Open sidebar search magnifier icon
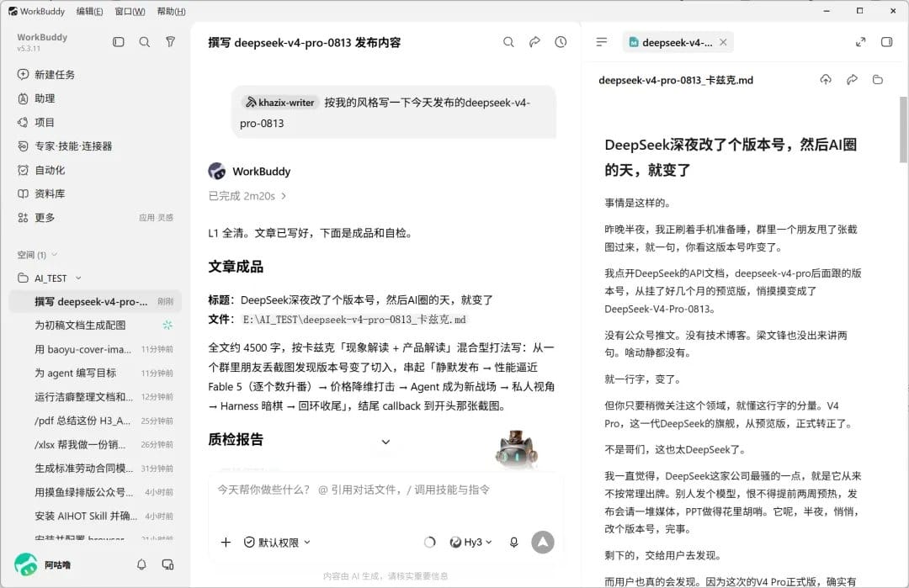This screenshot has height=588, width=909. click(145, 42)
